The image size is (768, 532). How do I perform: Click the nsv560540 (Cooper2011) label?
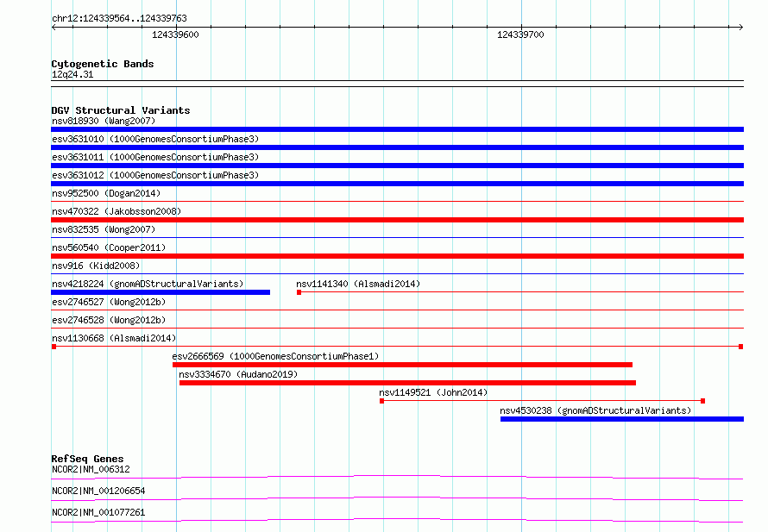point(109,247)
